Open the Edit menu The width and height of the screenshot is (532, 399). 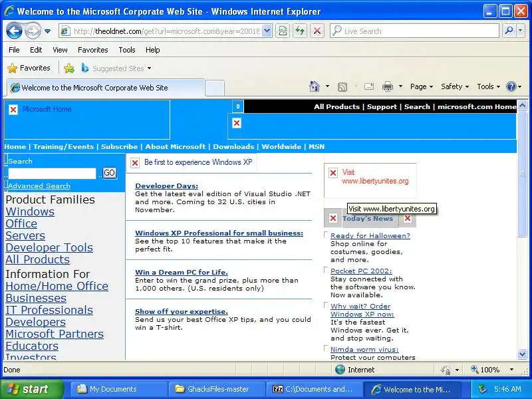click(36, 50)
